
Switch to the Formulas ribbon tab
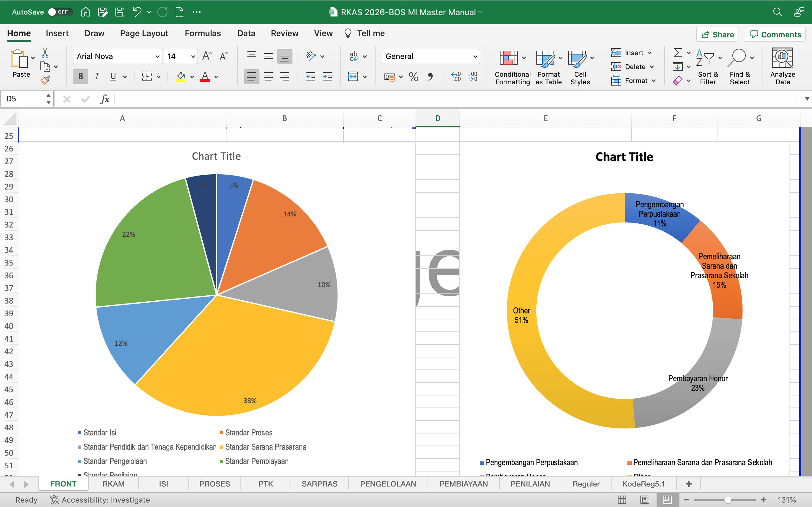click(203, 33)
